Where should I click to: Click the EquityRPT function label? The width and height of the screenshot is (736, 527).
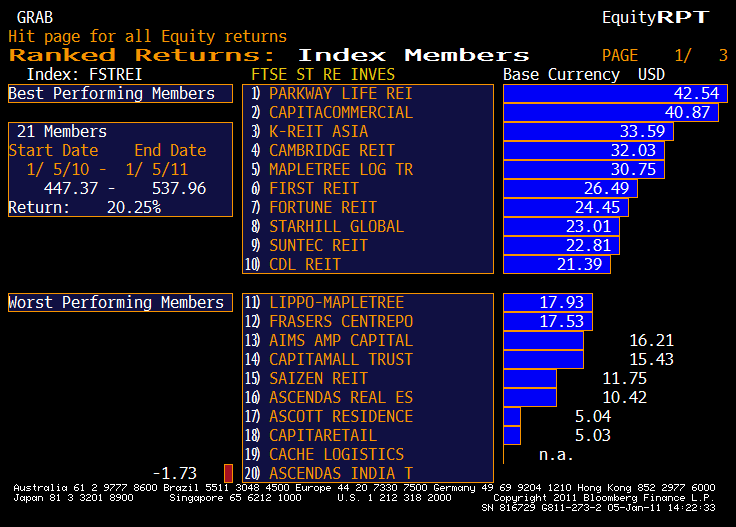656,17
